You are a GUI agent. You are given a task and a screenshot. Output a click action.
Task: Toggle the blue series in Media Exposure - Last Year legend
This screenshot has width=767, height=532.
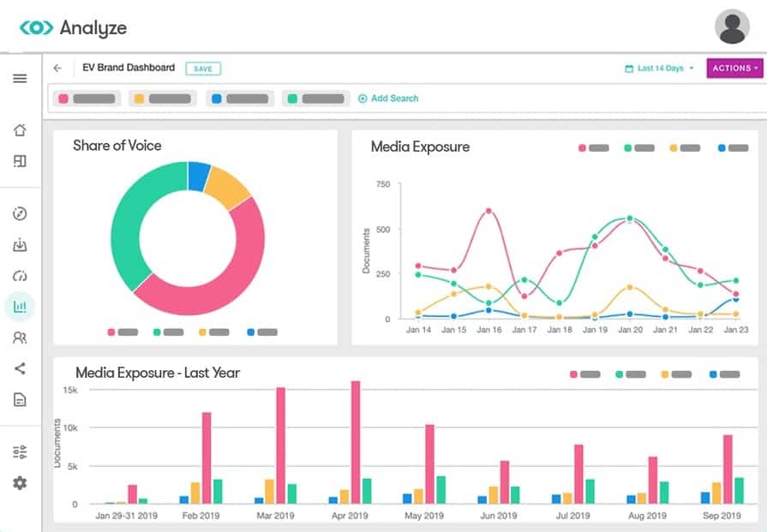coord(724,374)
